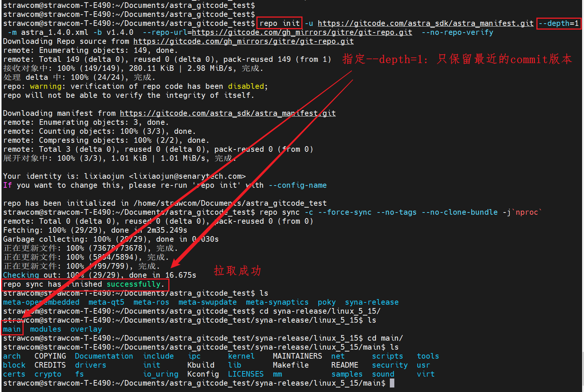Click the crypto directory name
The image size is (584, 392).
coord(48,374)
